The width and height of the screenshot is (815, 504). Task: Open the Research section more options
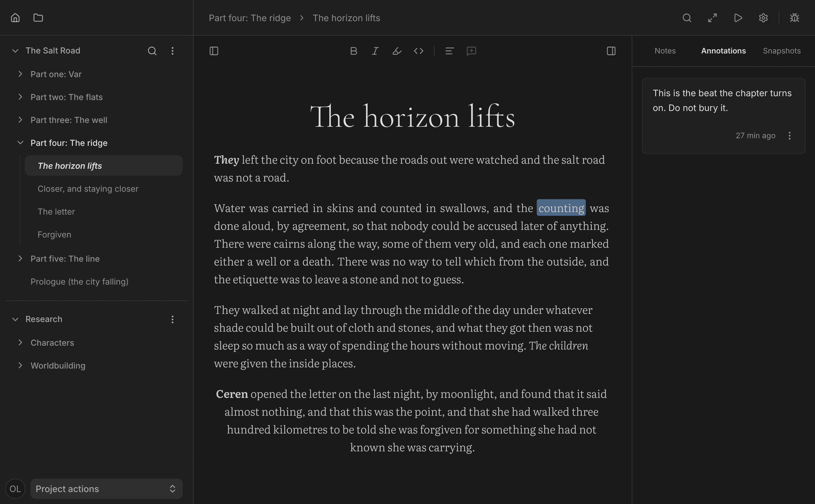point(172,319)
